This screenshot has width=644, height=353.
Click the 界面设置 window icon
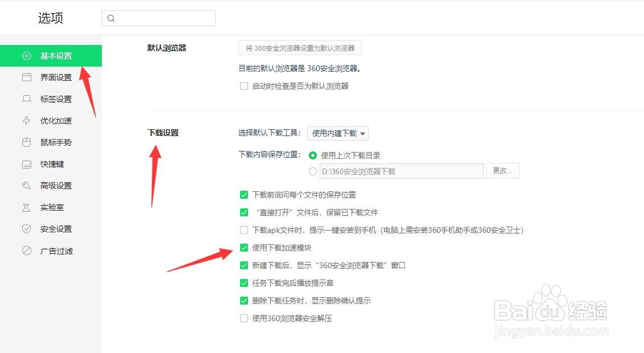pos(27,77)
